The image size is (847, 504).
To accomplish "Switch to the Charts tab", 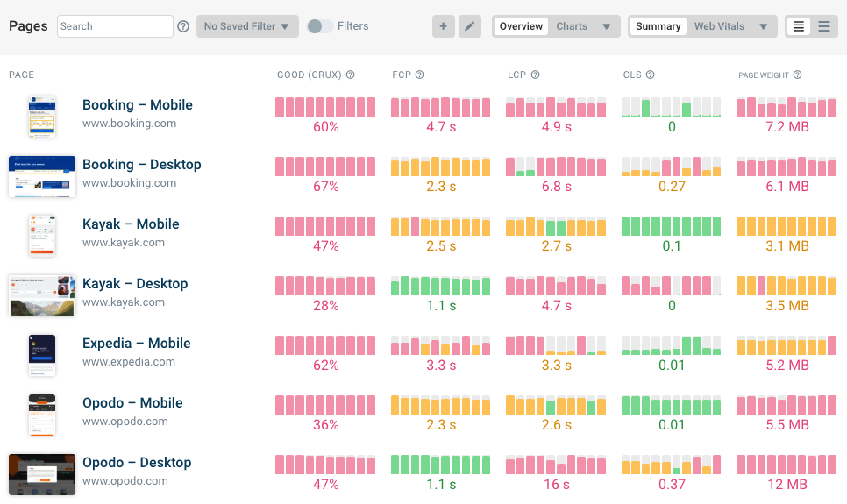I will coord(572,26).
